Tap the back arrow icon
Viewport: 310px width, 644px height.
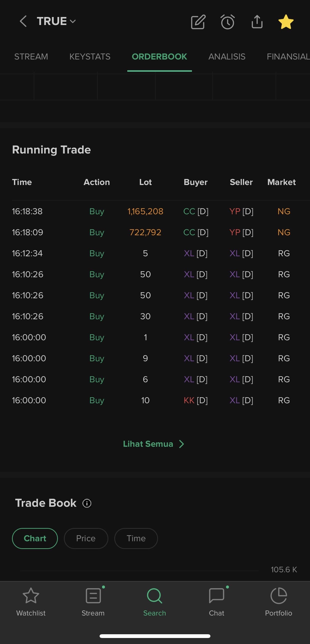pos(23,21)
